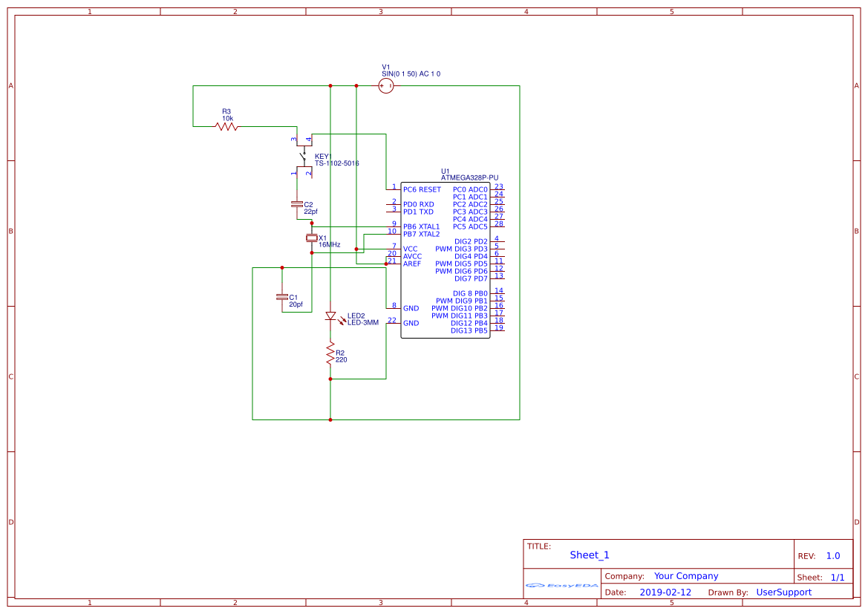
Task: Click the UserSupport drawn-by text
Action: pyautogui.click(x=784, y=592)
